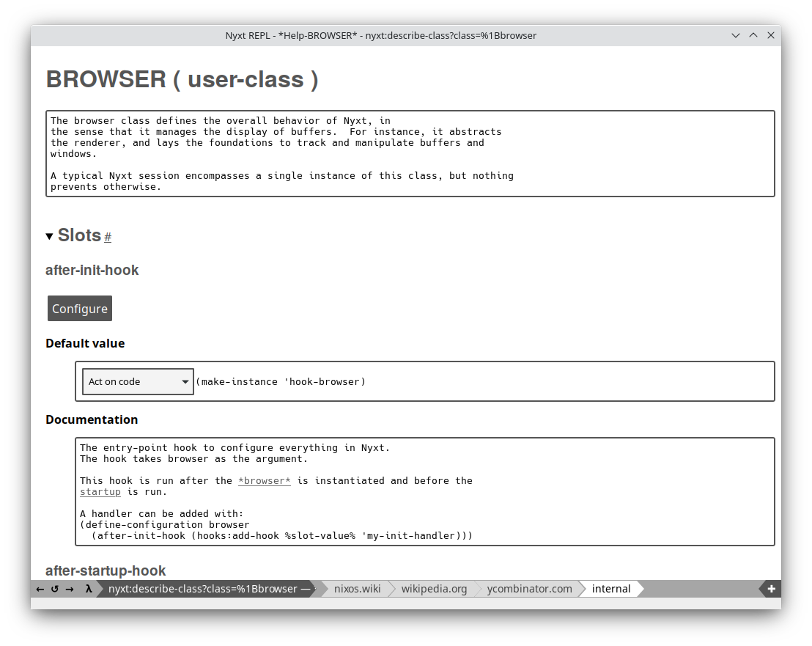Viewport: 812px width, 646px height.
Task: Click the # anchor link beside Slots
Action: click(x=108, y=238)
